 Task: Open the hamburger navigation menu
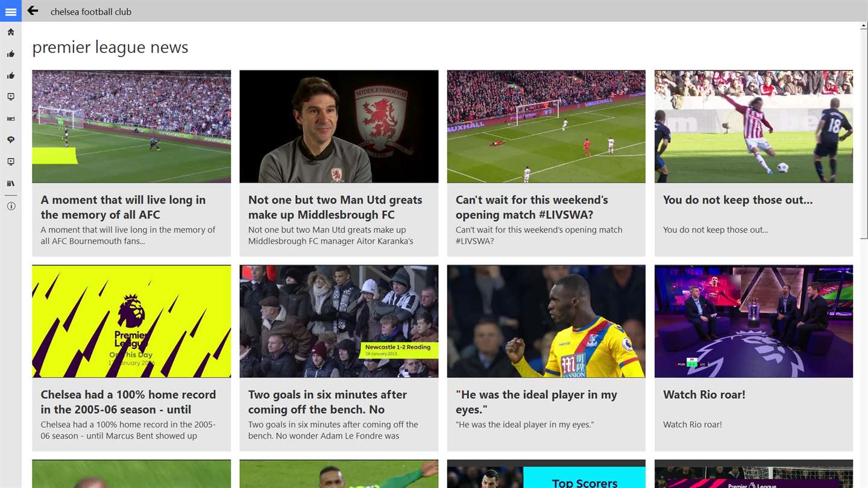point(10,11)
